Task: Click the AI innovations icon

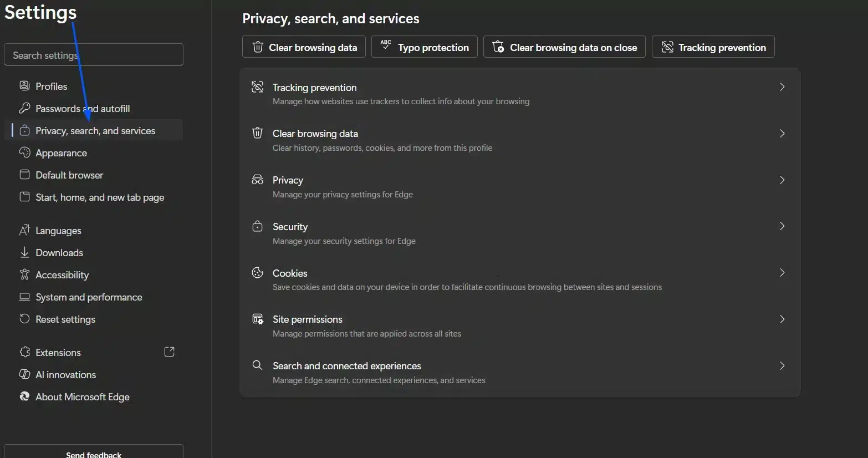Action: [x=24, y=374]
